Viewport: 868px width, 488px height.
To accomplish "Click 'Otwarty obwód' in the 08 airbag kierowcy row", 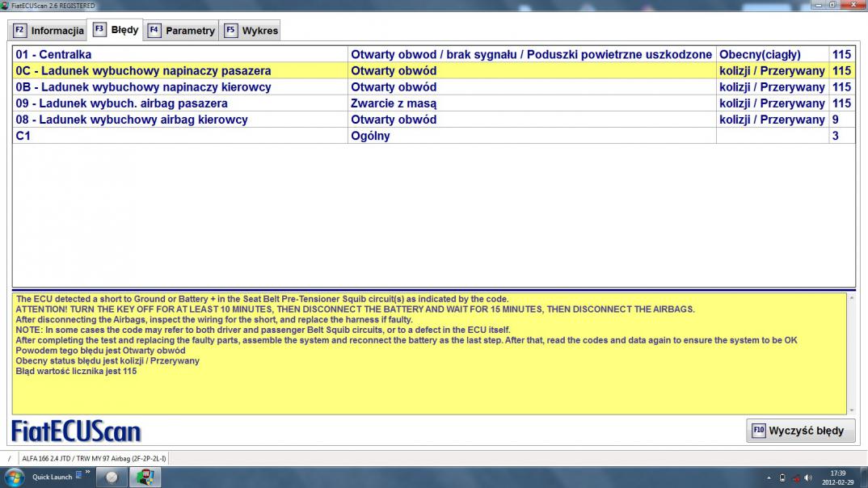I will (532, 120).
